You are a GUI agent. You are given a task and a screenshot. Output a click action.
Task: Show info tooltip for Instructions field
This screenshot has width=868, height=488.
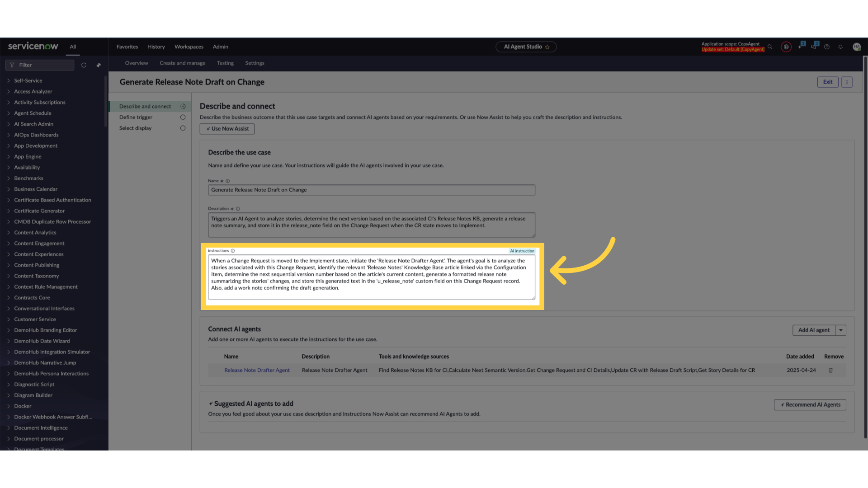click(233, 251)
